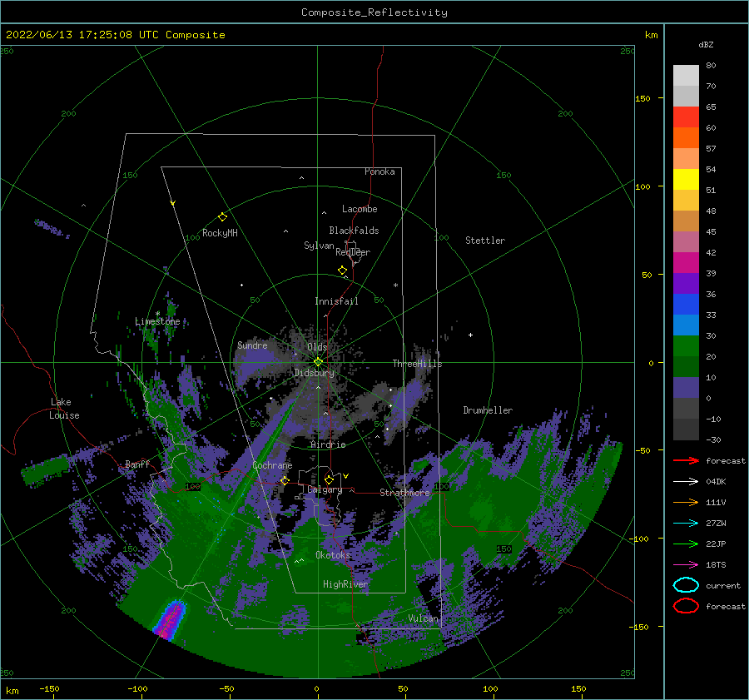The height and width of the screenshot is (700, 749).
Task: Click yellow radar site diamond at Olds
Action: click(318, 362)
